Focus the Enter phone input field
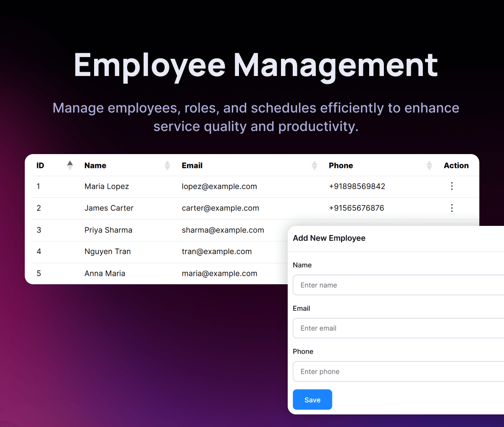This screenshot has height=427, width=504. [398, 372]
